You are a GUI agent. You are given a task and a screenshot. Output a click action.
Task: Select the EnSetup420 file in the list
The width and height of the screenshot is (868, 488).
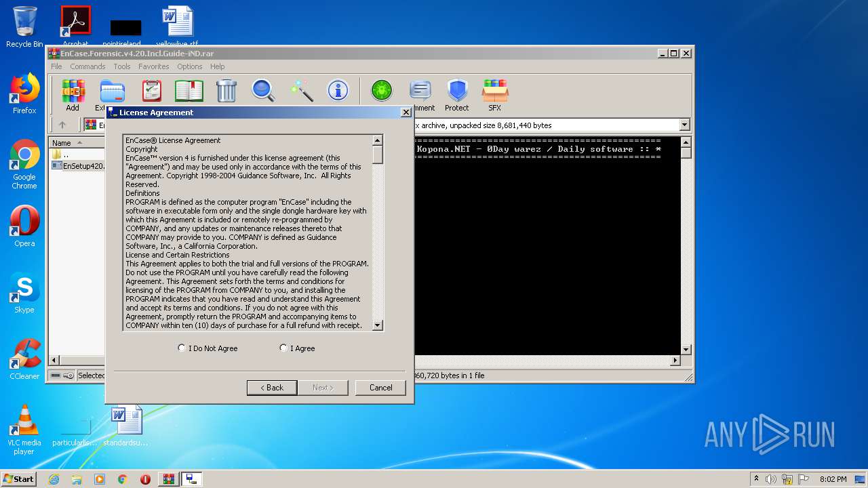click(x=78, y=165)
